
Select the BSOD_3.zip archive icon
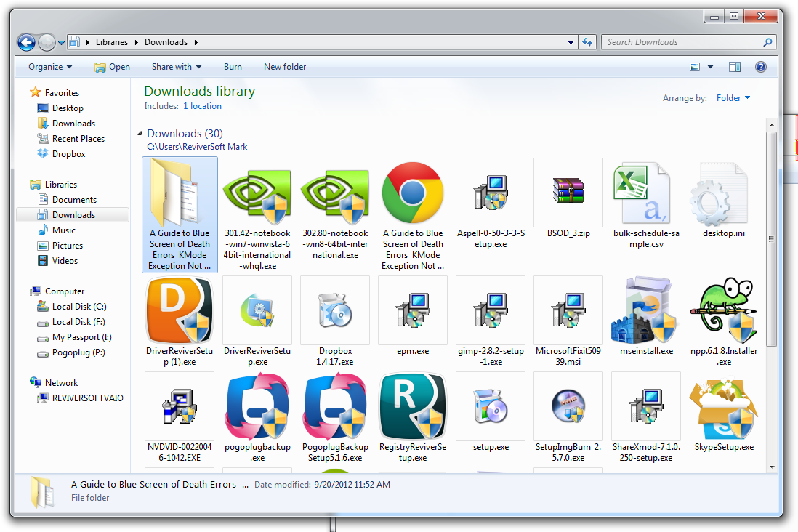(568, 190)
